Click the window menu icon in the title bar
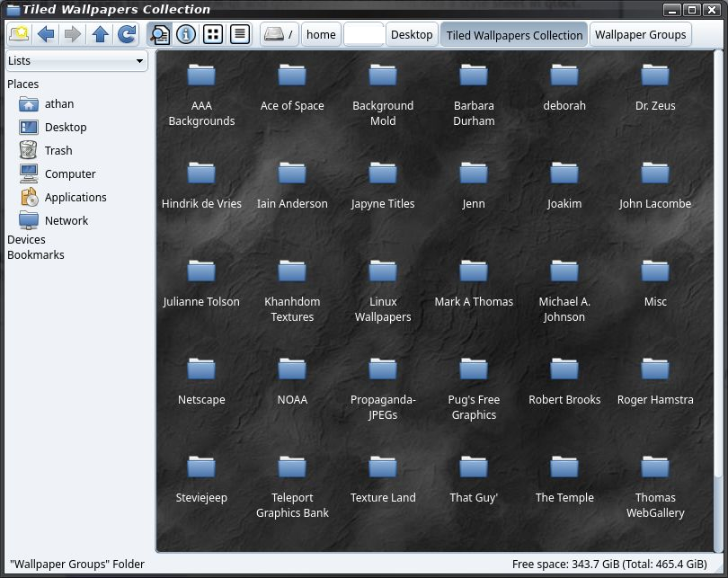The height and width of the screenshot is (578, 728). (13, 9)
